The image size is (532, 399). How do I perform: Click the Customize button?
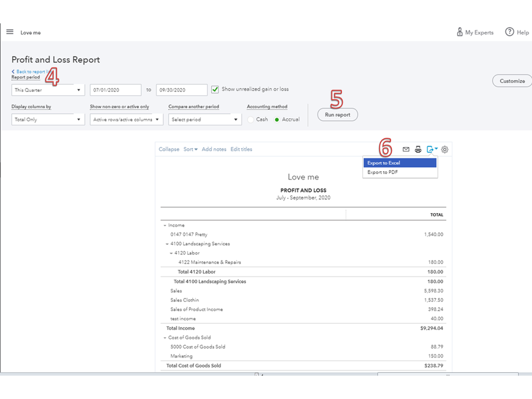pyautogui.click(x=512, y=81)
